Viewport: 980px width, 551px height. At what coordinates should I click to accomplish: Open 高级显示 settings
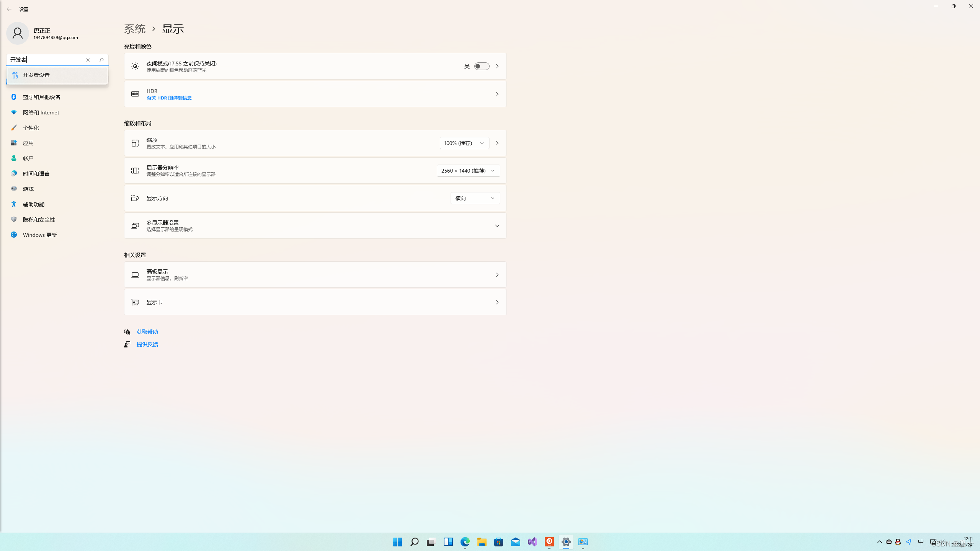[315, 275]
